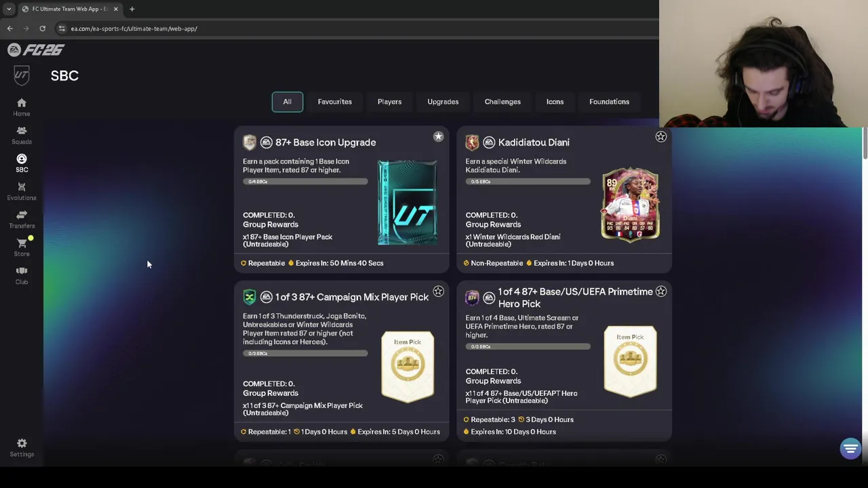This screenshot has height=488, width=868.
Task: Click the SBC page heading
Action: [x=64, y=76]
